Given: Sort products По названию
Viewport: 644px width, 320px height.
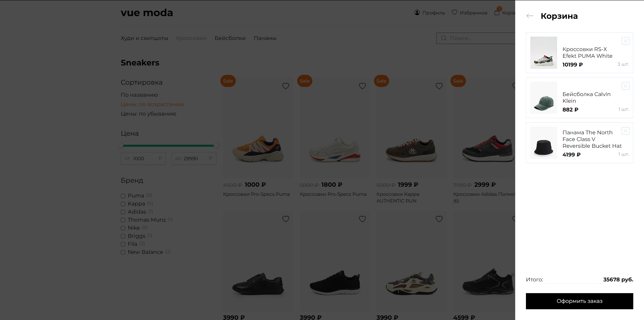Looking at the screenshot, I should point(139,95).
